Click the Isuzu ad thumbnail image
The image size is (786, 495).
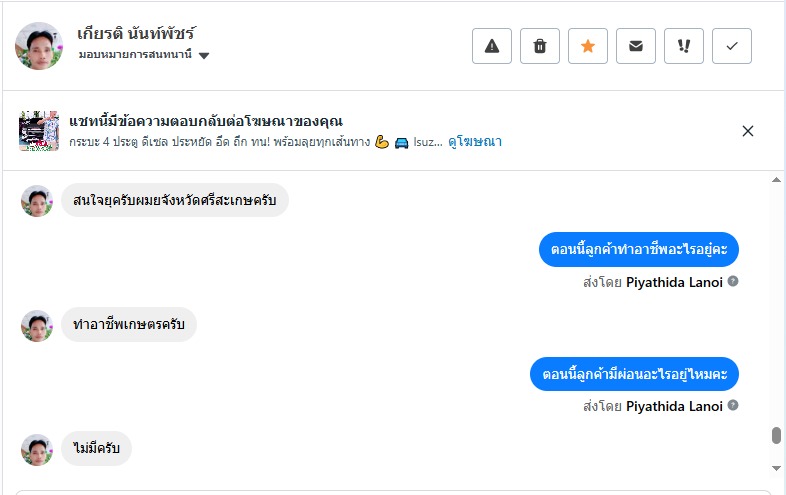tap(39, 131)
